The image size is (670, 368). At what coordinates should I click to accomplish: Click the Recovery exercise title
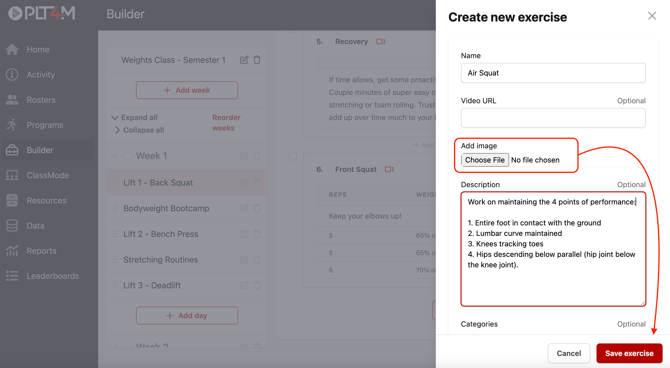(x=351, y=41)
